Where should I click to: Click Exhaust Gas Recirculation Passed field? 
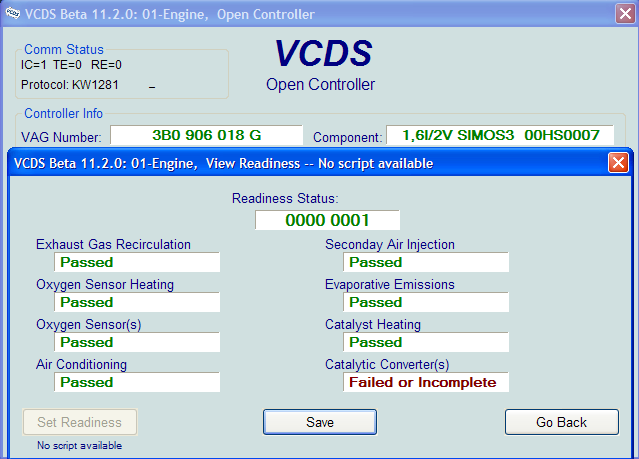pyautogui.click(x=137, y=262)
